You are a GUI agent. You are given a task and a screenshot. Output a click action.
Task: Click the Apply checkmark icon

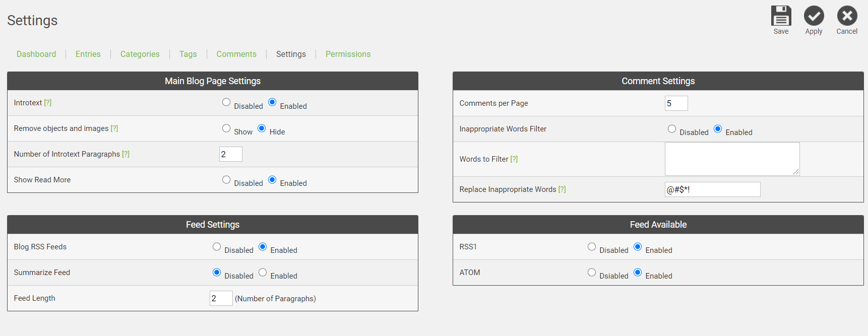tap(814, 16)
